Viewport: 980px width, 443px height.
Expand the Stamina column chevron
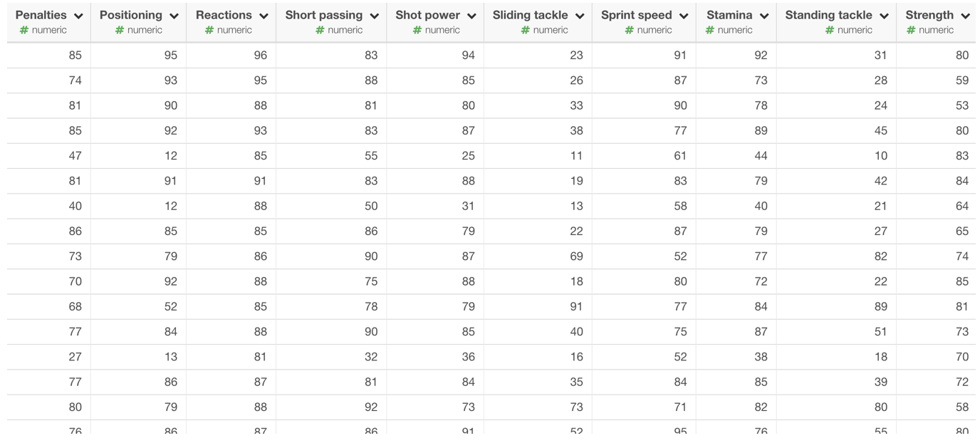[764, 16]
